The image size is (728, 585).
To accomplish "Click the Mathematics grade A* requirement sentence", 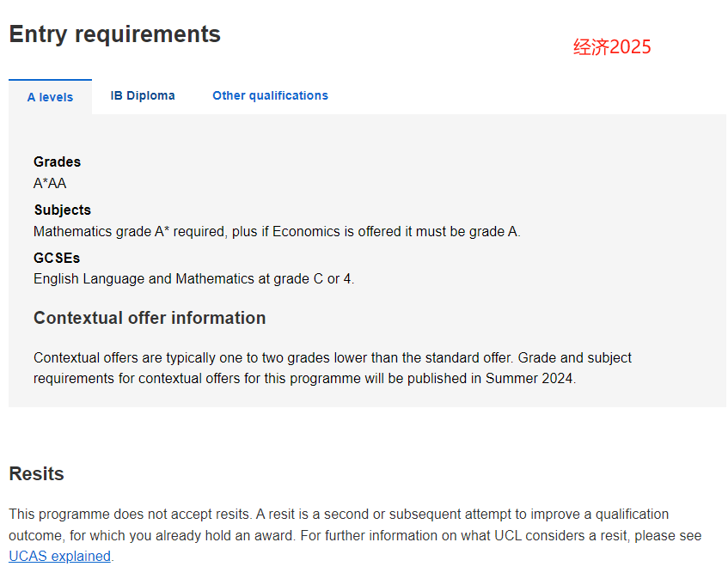I will pyautogui.click(x=277, y=231).
